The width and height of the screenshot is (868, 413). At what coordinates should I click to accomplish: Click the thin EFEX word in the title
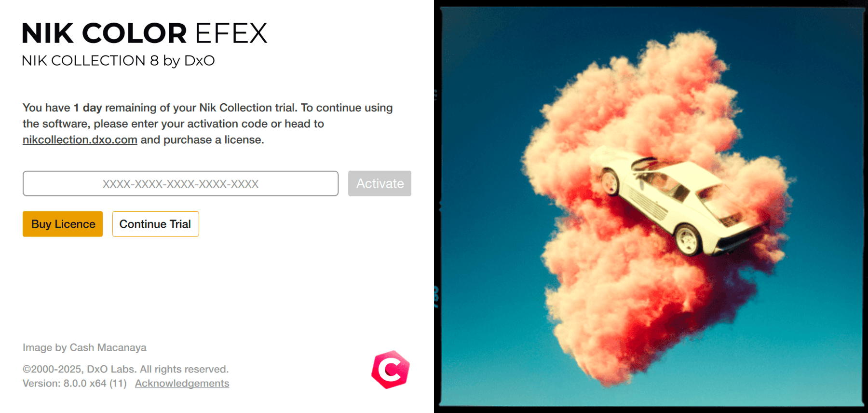231,33
